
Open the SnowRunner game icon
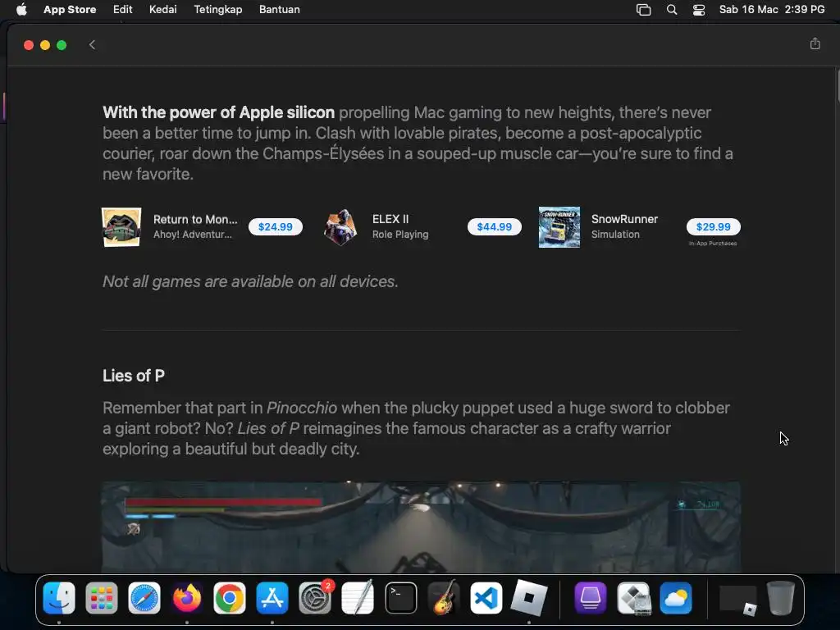[559, 227]
